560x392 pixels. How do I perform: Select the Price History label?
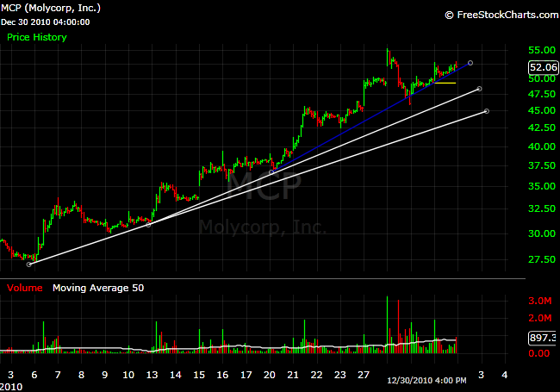[37, 37]
